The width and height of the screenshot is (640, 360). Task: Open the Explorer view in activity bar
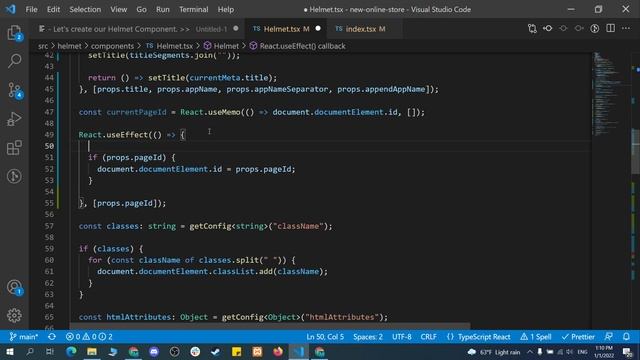[14, 33]
